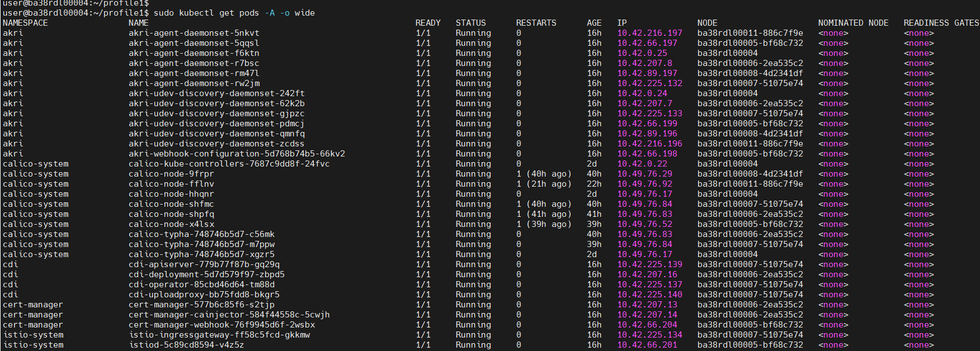Click pod name calico-node-fflnv
Screen dimensions: 980x351
171,184
